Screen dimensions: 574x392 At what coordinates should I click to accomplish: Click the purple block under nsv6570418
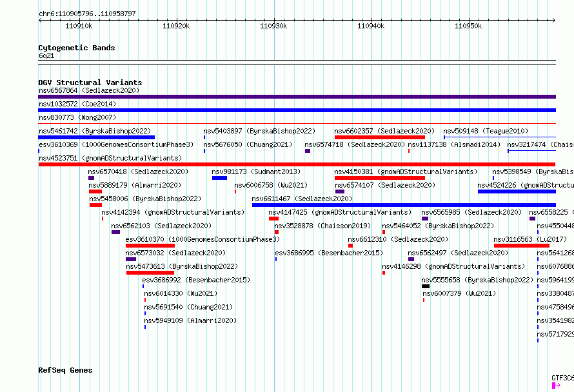91,178
